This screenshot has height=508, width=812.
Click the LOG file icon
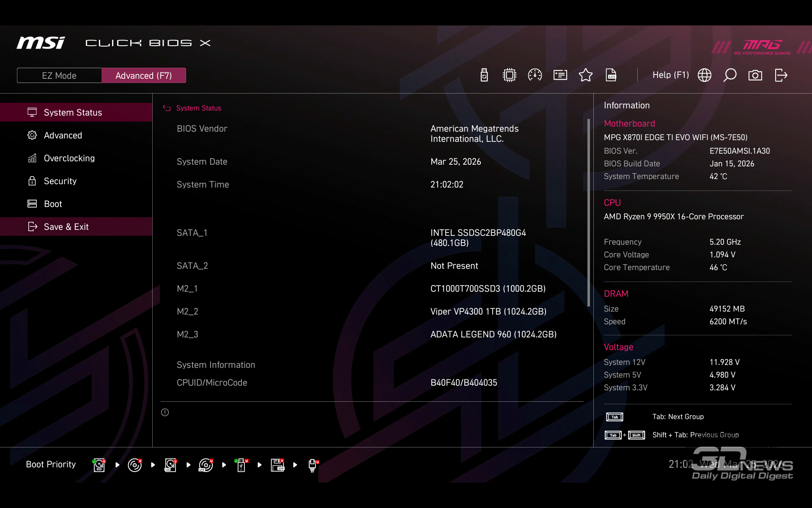pyautogui.click(x=611, y=75)
